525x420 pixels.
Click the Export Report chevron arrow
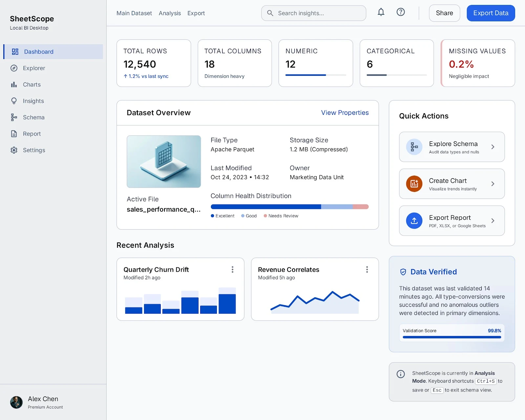tap(493, 221)
